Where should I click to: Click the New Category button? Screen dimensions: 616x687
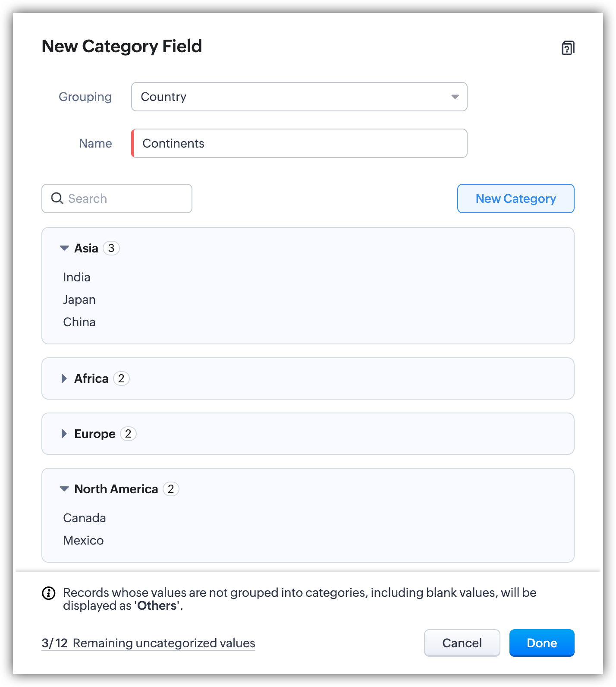coord(515,199)
